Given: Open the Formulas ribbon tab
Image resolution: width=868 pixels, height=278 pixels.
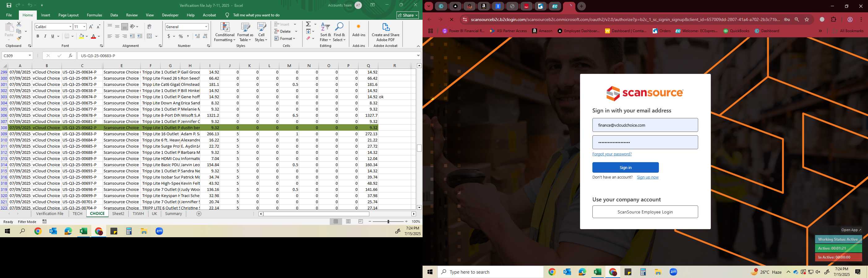Looking at the screenshot, I should [x=94, y=15].
